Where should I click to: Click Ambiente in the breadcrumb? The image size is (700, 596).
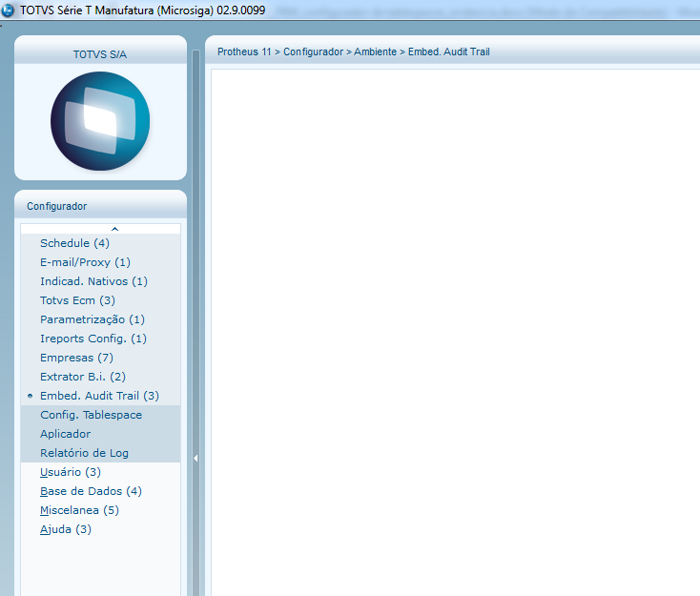pyautogui.click(x=375, y=51)
